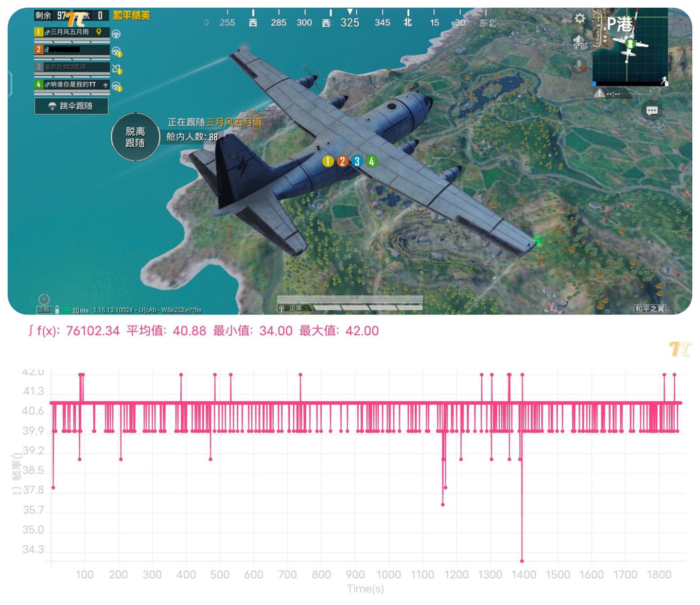Click blue player marker 3 on plane
700x605 pixels.
[x=357, y=161]
